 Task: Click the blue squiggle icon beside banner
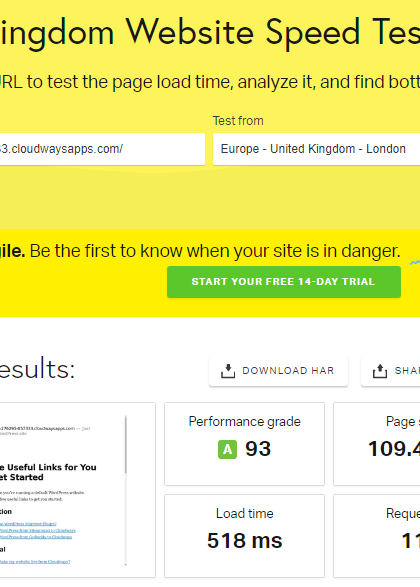point(415,263)
